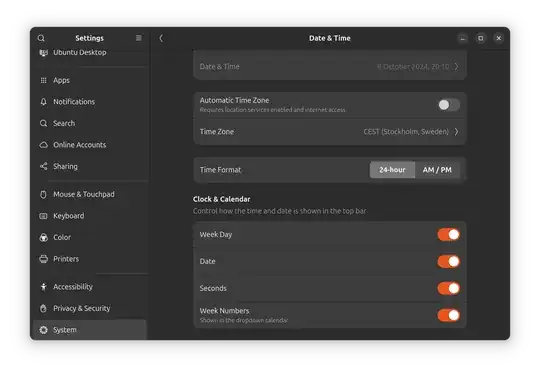Click the Ubuntu Desktop sidebar icon
Image resolution: width=540 pixels, height=373 pixels.
tap(43, 52)
